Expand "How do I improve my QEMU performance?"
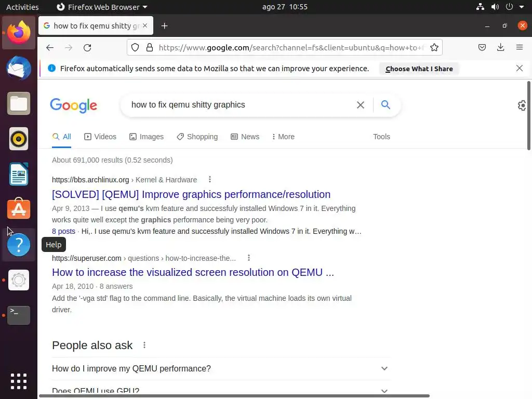532x399 pixels. pos(221,368)
